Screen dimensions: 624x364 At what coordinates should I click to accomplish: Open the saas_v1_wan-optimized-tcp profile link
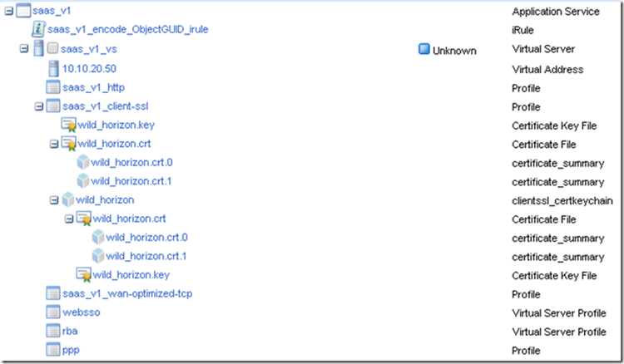(x=127, y=293)
